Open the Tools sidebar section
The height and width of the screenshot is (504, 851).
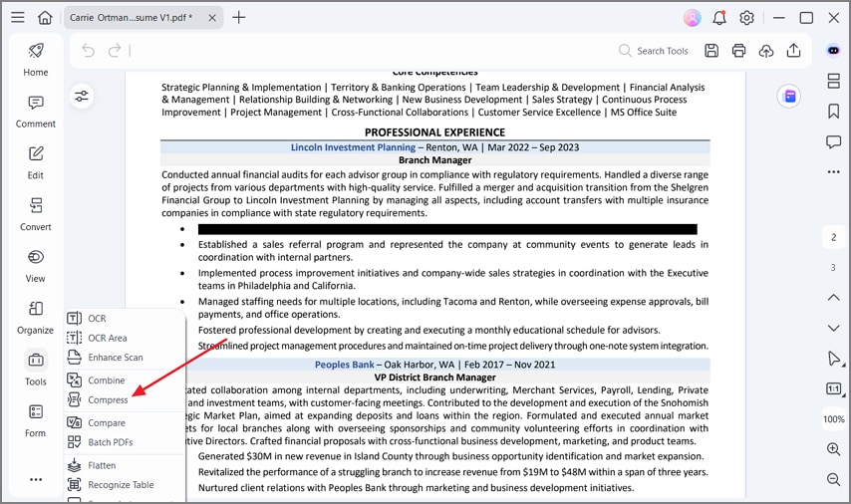[x=36, y=369]
